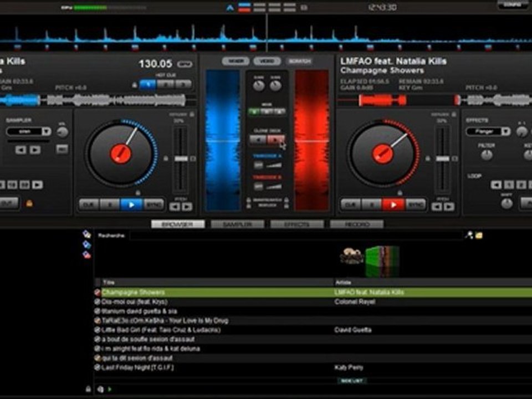Select the Champagne Showers track row
Viewport: 532px width, 399px height.
[x=313, y=293]
